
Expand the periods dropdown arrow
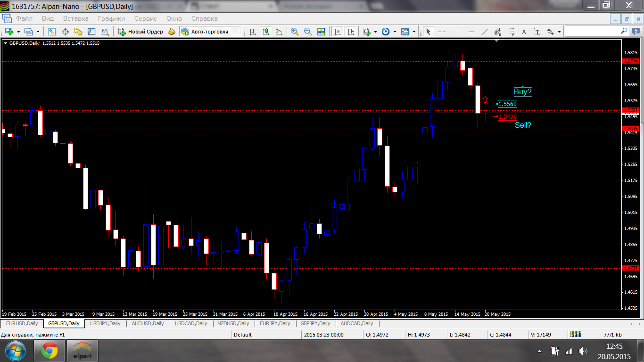(x=395, y=32)
